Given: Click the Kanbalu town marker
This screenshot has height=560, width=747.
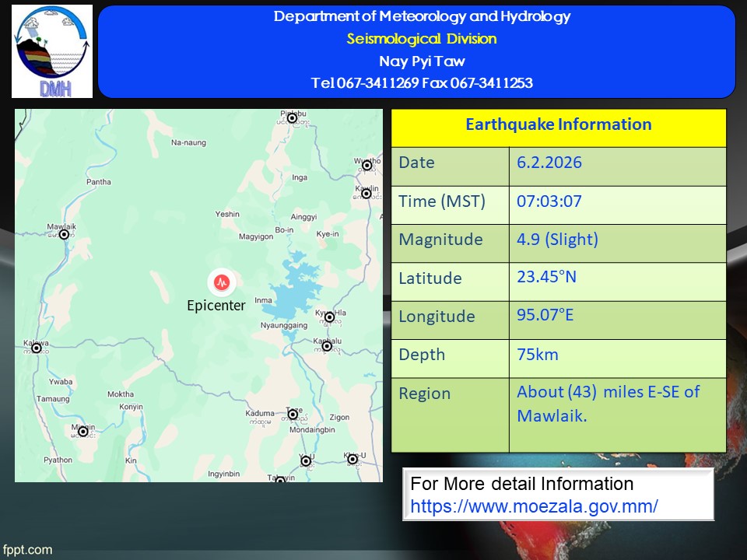Looking at the screenshot, I should tap(327, 346).
